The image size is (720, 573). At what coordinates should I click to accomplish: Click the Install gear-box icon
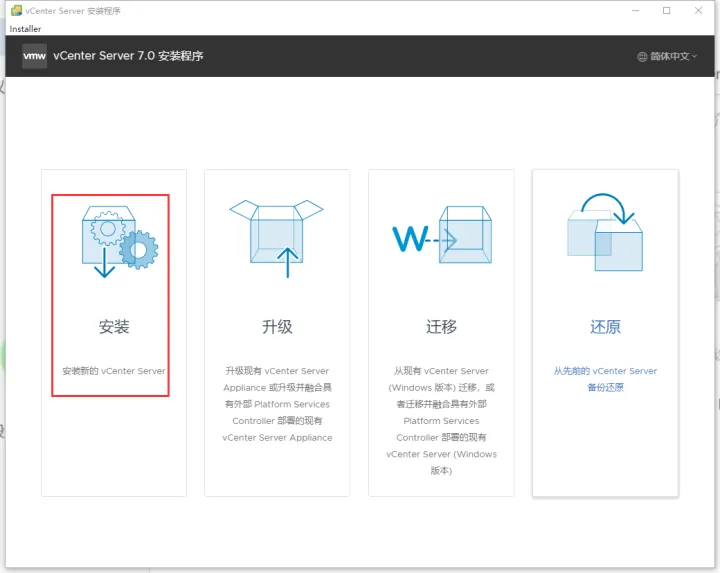pyautogui.click(x=120, y=242)
